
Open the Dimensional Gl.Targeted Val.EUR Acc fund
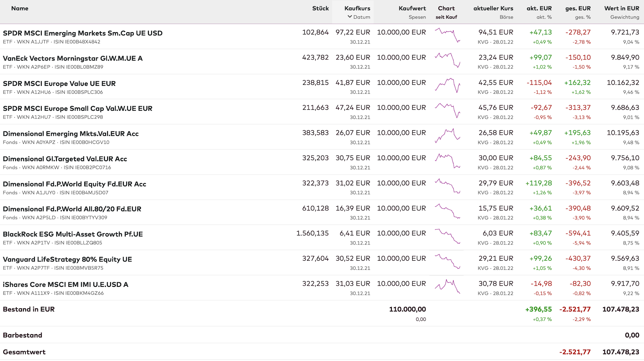coord(65,159)
